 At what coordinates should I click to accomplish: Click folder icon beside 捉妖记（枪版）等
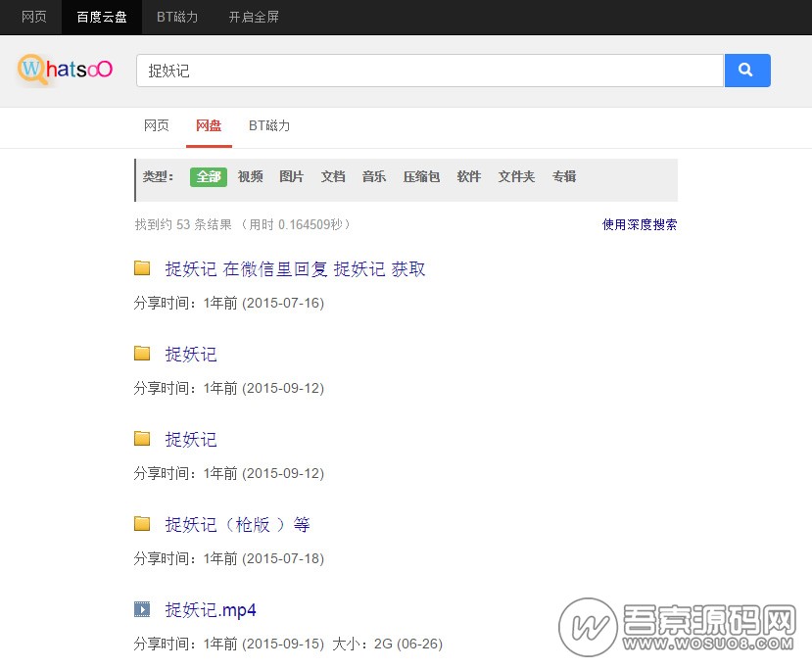coord(142,524)
